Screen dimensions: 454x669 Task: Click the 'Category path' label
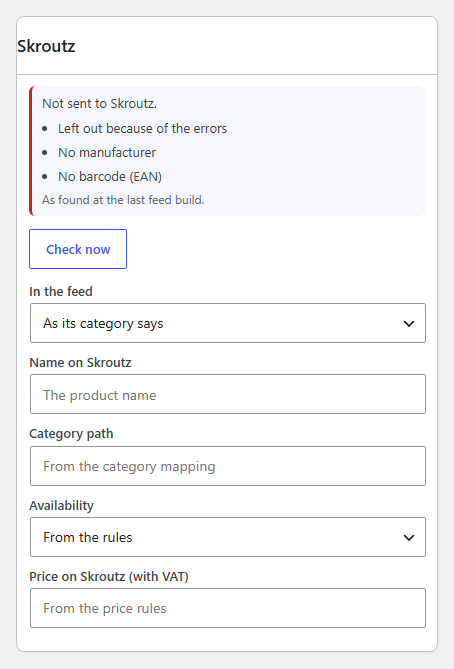[71, 433]
